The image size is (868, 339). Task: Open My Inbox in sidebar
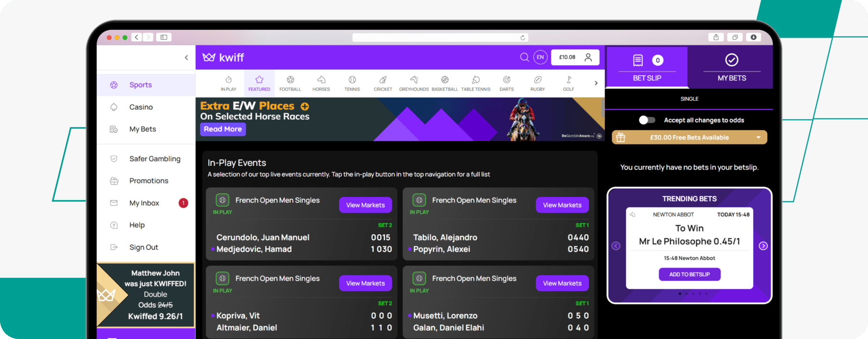[146, 203]
